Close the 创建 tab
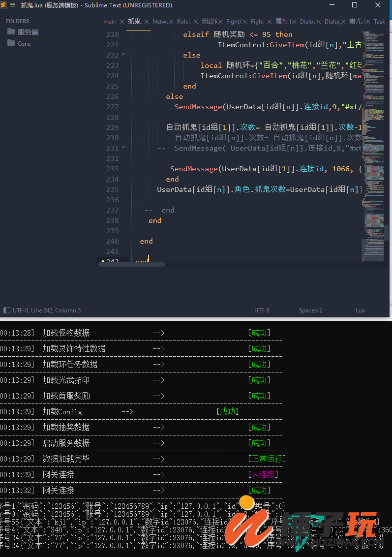392x557 pixels. coord(220,22)
